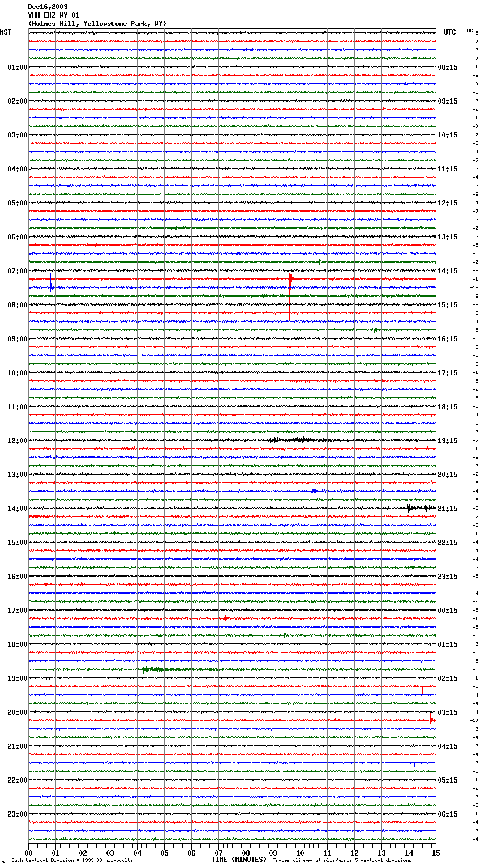The image size is (481, 868).
Task: Click the tall blue spike below the 07:00 rows
Action: [50, 287]
